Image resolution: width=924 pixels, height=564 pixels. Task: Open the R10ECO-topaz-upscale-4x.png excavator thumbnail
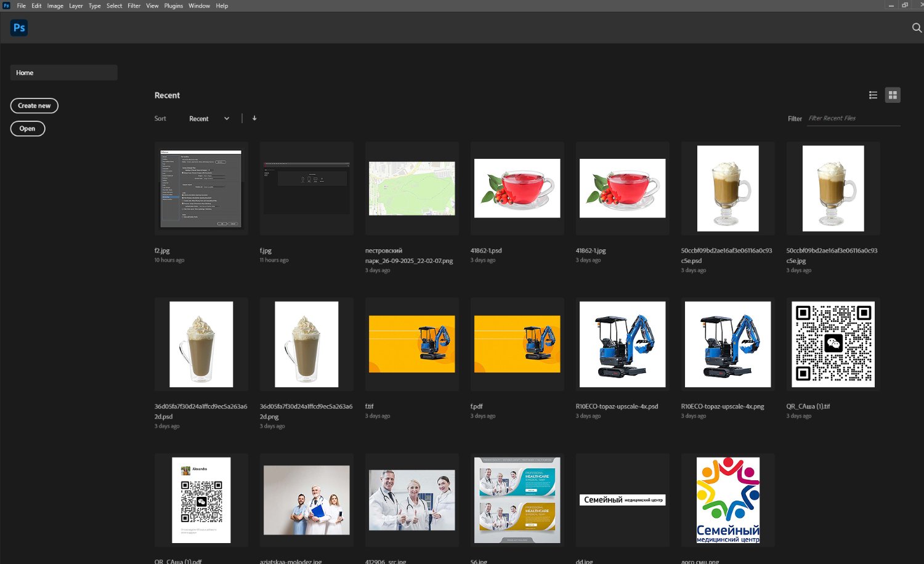[x=728, y=344]
